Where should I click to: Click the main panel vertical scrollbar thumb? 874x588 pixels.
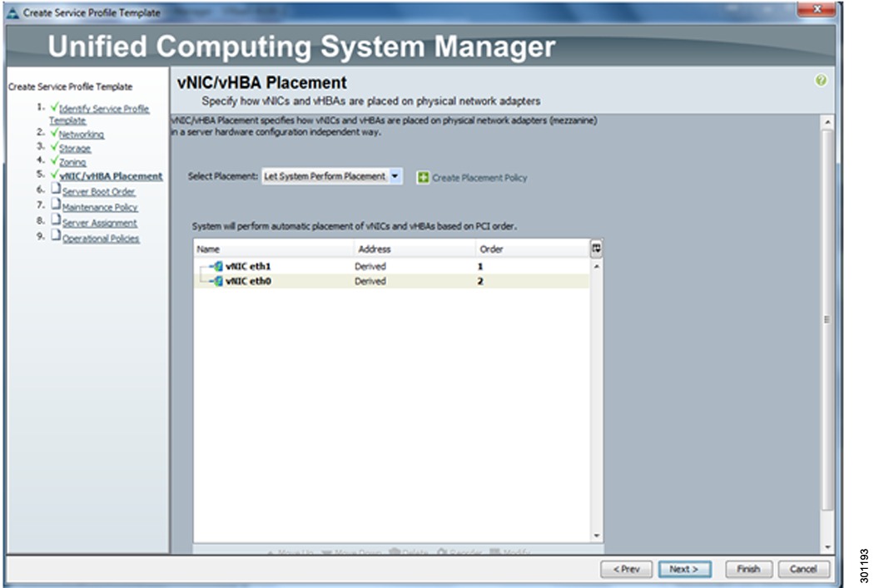827,319
